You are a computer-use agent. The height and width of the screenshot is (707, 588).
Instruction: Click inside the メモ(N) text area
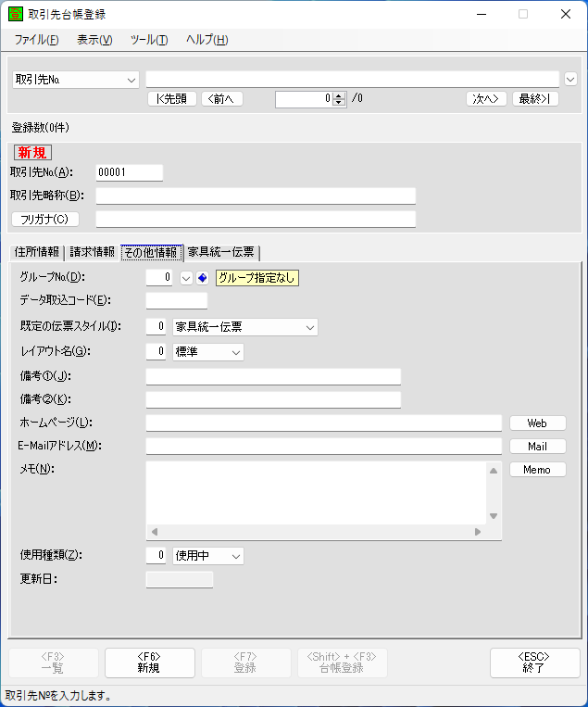(x=317, y=493)
